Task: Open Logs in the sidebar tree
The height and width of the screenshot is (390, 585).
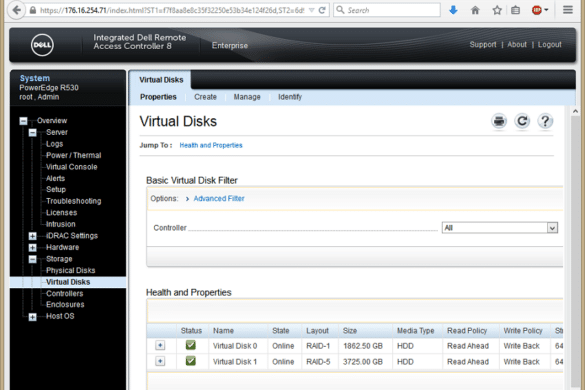Action: pyautogui.click(x=54, y=144)
